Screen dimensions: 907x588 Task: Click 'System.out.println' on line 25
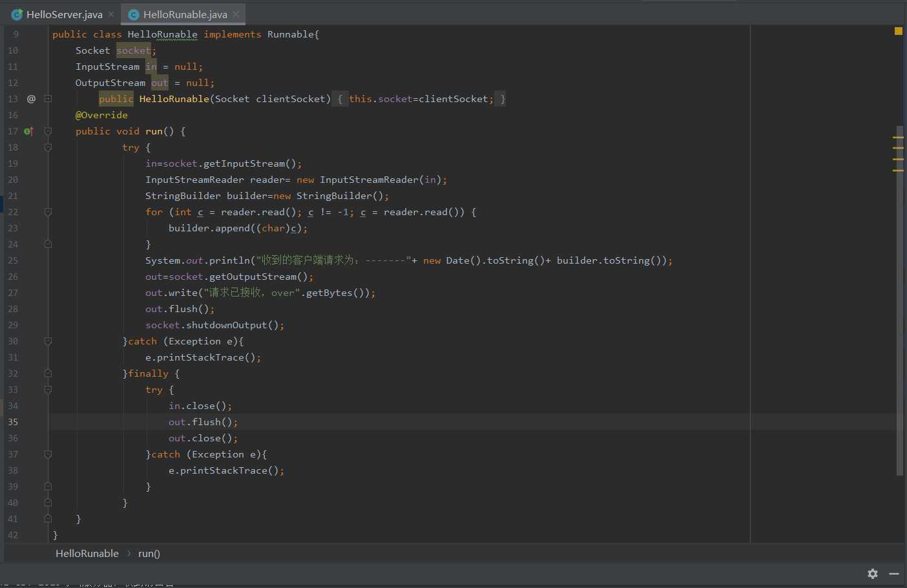pos(198,260)
